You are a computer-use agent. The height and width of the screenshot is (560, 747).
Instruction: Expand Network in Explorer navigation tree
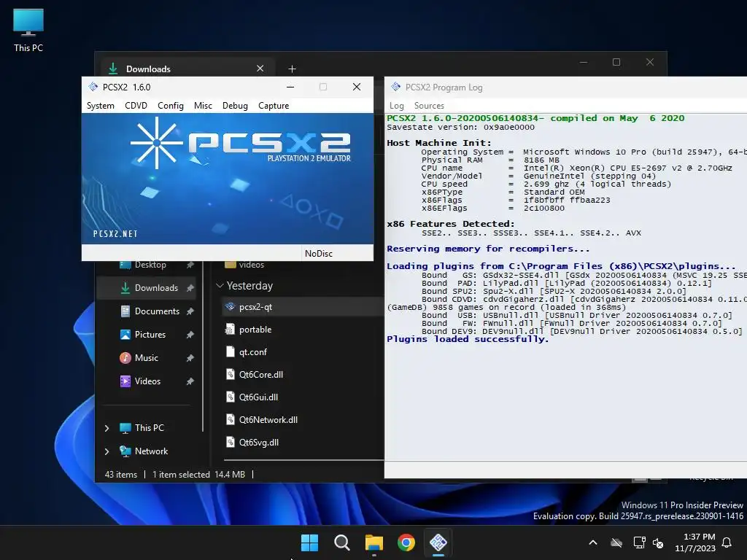point(107,451)
